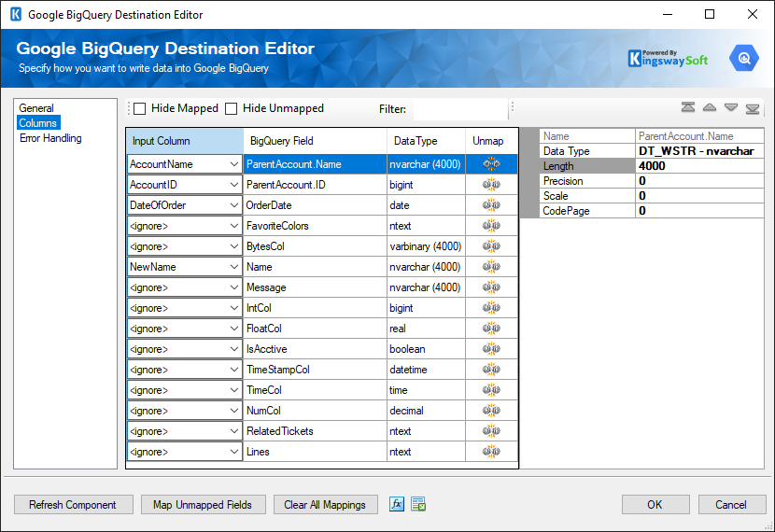Screen dimensions: 775x532
Task: Select OrderDate BigQuery field cell
Action: pos(315,205)
